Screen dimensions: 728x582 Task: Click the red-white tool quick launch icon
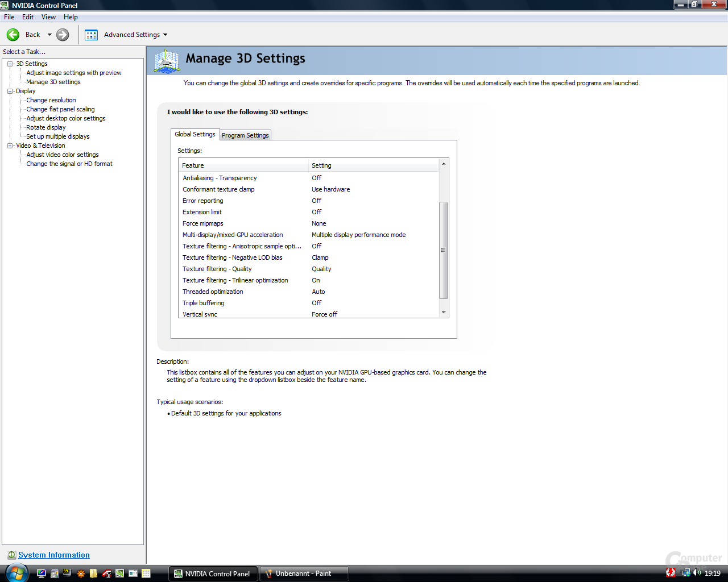click(x=107, y=573)
